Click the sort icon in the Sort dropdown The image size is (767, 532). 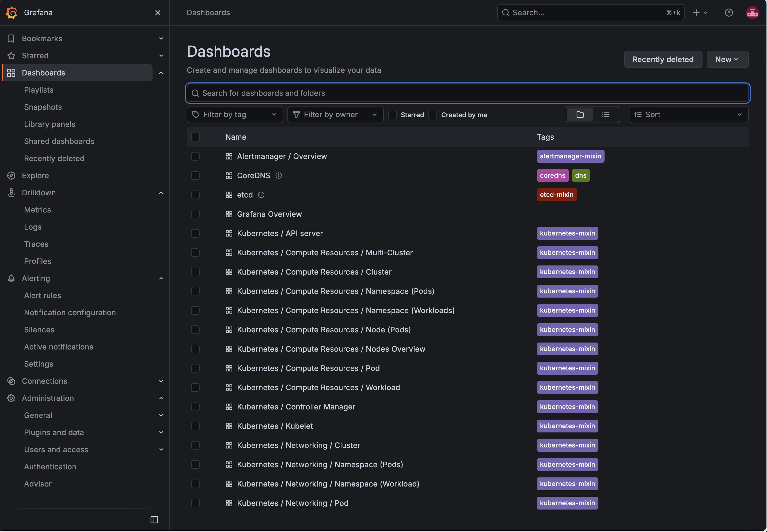(638, 115)
